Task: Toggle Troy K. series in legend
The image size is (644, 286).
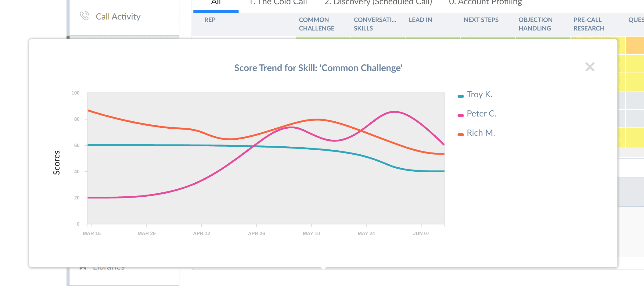Action: pos(479,95)
